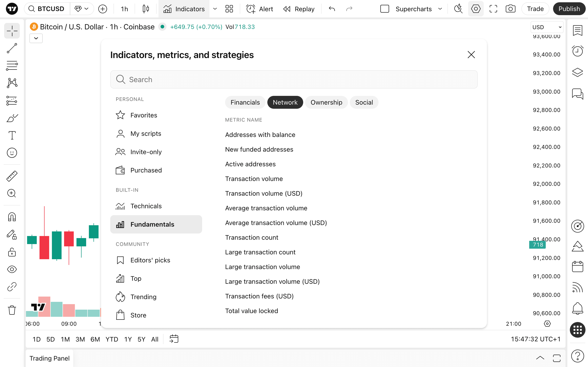Viewport: 588px width, 367px height.
Task: Open the Alerts panel clock icon
Action: pyautogui.click(x=577, y=51)
